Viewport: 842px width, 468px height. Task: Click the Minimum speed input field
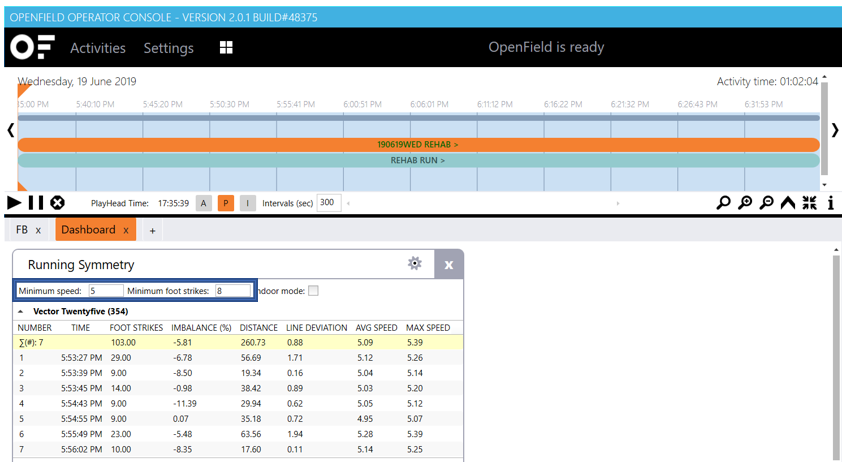106,291
